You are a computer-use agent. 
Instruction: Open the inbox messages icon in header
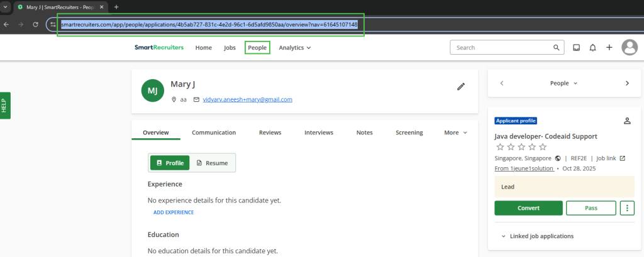pyautogui.click(x=576, y=48)
